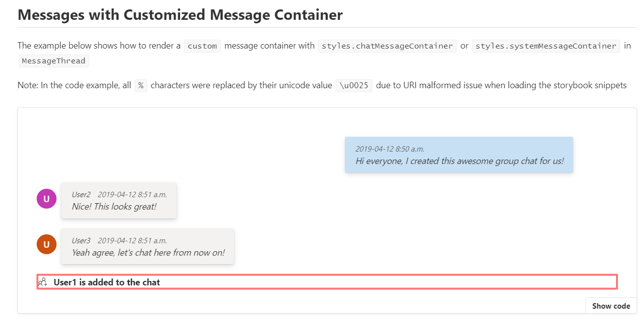Click the \u0025 unicode code snippet
Image resolution: width=644 pixels, height=327 pixels.
[x=353, y=85]
